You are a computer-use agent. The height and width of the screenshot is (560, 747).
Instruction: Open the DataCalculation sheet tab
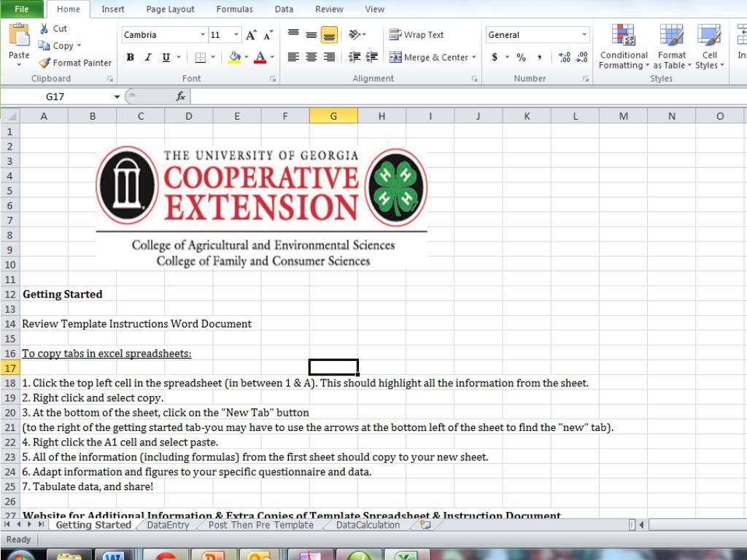(368, 525)
